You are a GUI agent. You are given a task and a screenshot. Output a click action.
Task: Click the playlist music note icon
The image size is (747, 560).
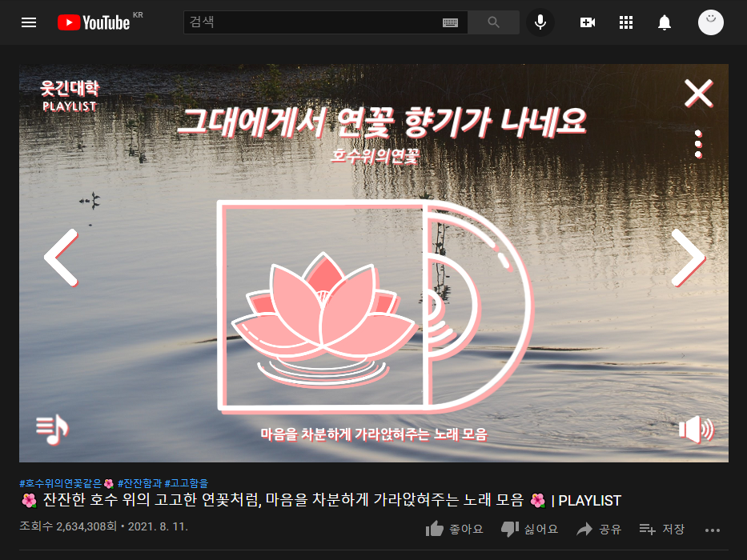point(52,430)
